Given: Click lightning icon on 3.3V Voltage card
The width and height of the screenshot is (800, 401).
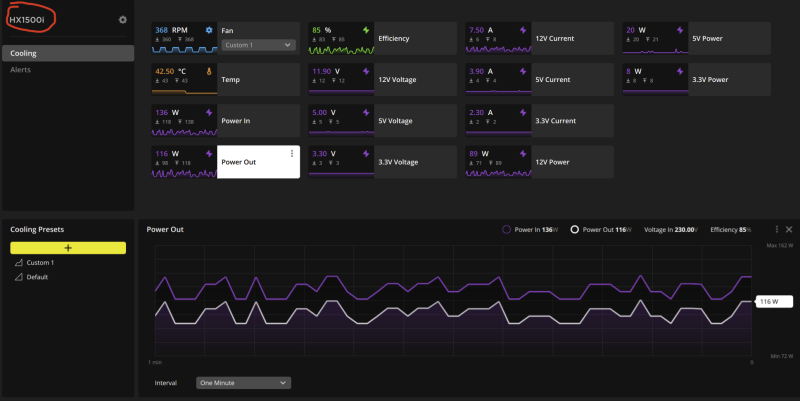Looking at the screenshot, I should 366,154.
